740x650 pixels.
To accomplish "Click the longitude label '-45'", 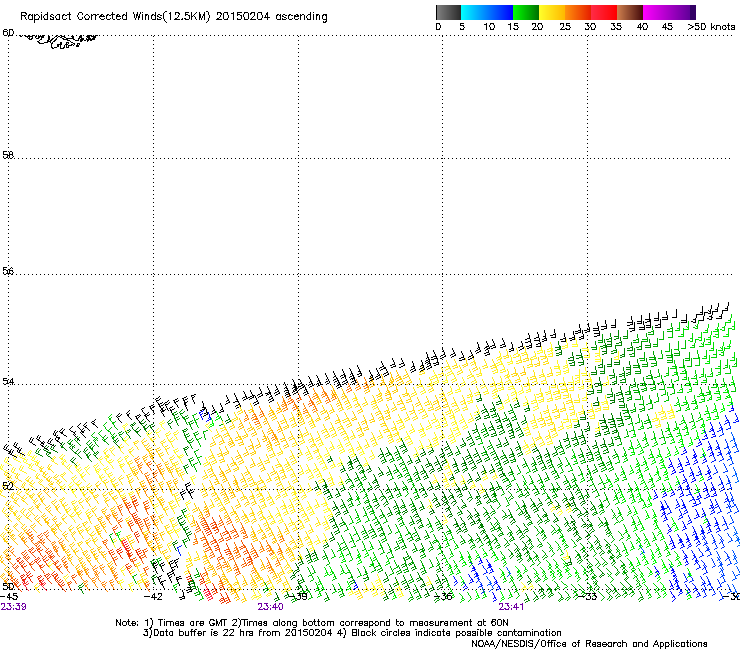I will click(x=9, y=597).
